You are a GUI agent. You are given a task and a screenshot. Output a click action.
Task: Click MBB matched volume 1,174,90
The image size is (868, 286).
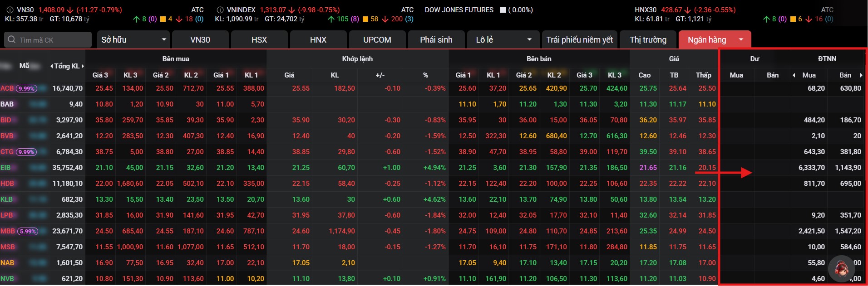pos(342,231)
